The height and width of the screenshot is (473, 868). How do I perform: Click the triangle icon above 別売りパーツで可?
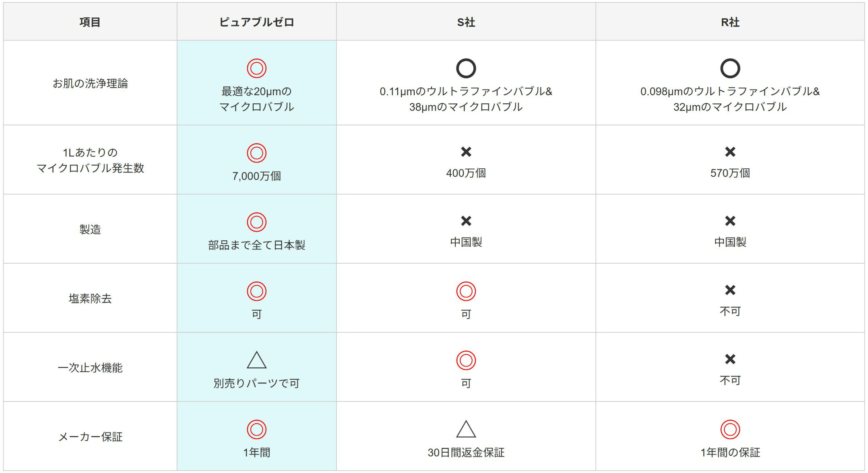tap(256, 360)
